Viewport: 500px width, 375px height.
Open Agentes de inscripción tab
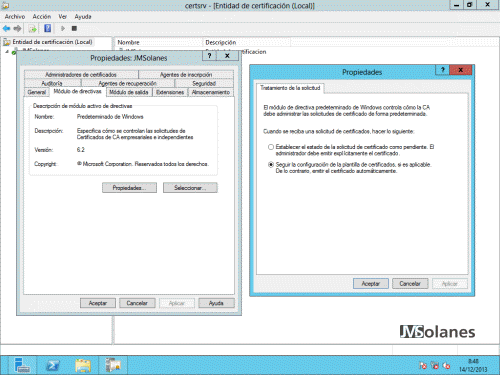click(x=186, y=75)
